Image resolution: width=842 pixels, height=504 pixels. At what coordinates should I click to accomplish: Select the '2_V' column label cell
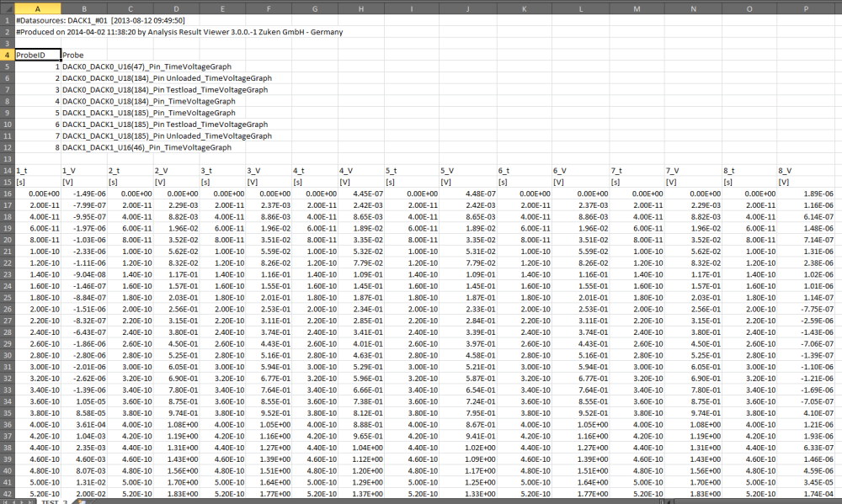pos(176,171)
